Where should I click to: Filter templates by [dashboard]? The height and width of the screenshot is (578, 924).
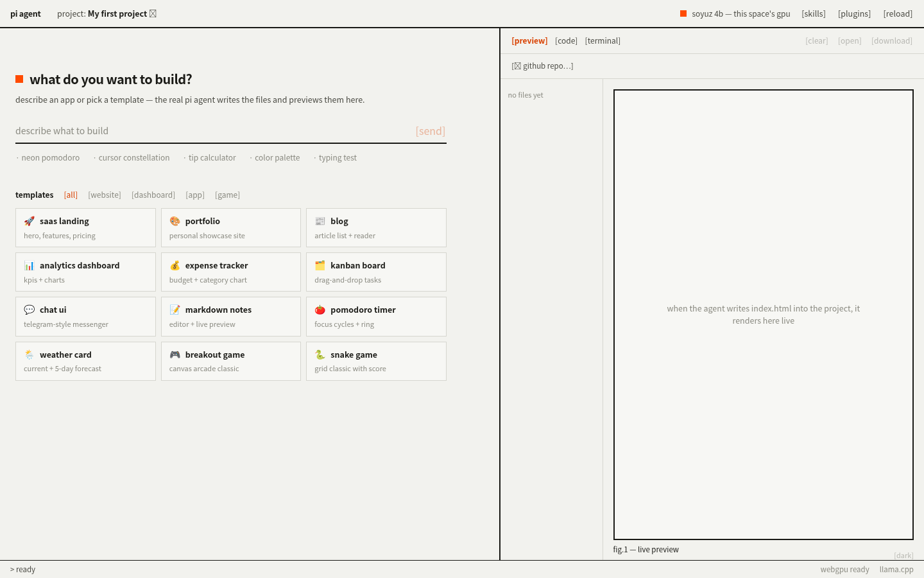coord(153,195)
